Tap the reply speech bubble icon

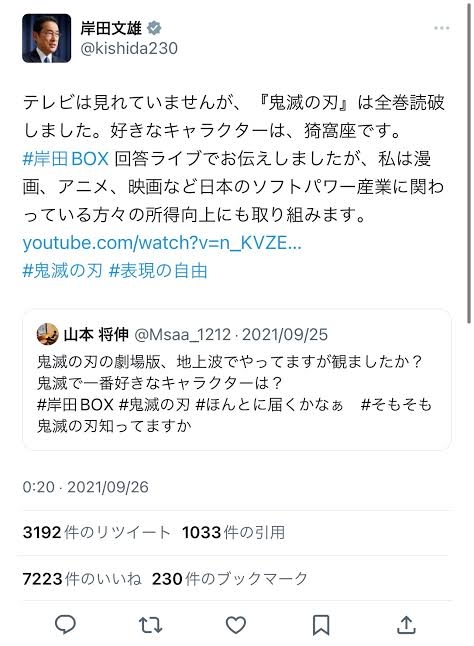(65, 625)
